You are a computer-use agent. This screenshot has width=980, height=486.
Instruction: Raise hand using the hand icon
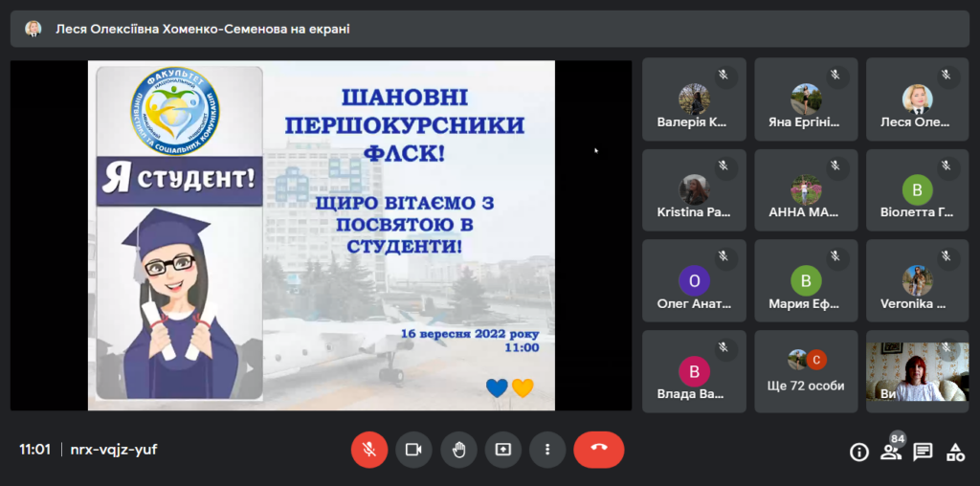click(458, 450)
